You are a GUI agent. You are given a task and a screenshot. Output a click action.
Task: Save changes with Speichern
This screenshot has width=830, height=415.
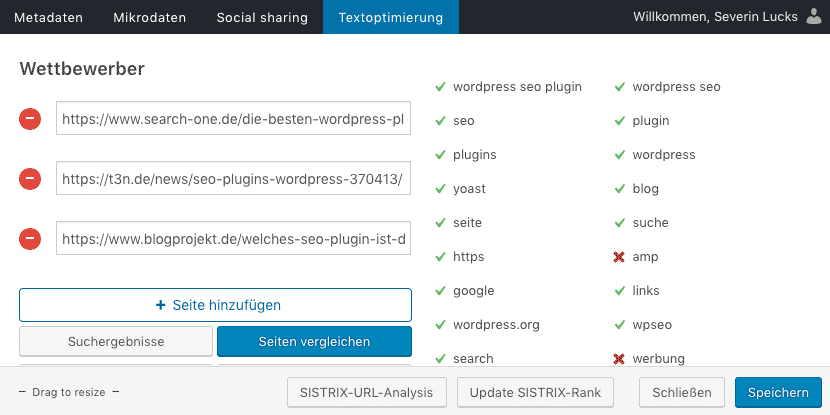click(x=777, y=392)
